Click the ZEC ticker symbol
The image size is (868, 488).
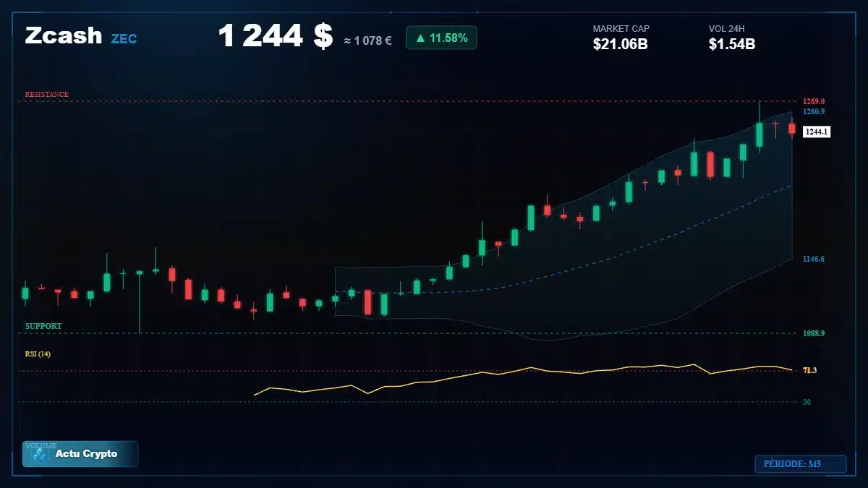pos(124,39)
